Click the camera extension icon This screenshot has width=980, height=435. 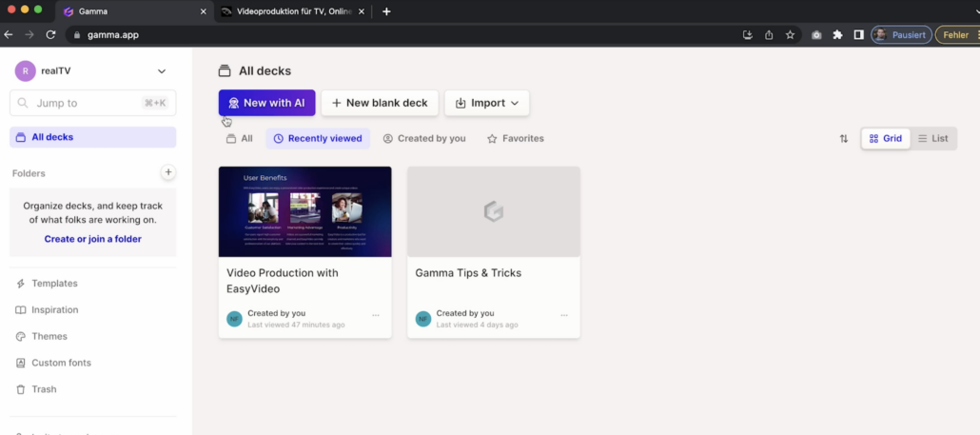coord(816,35)
